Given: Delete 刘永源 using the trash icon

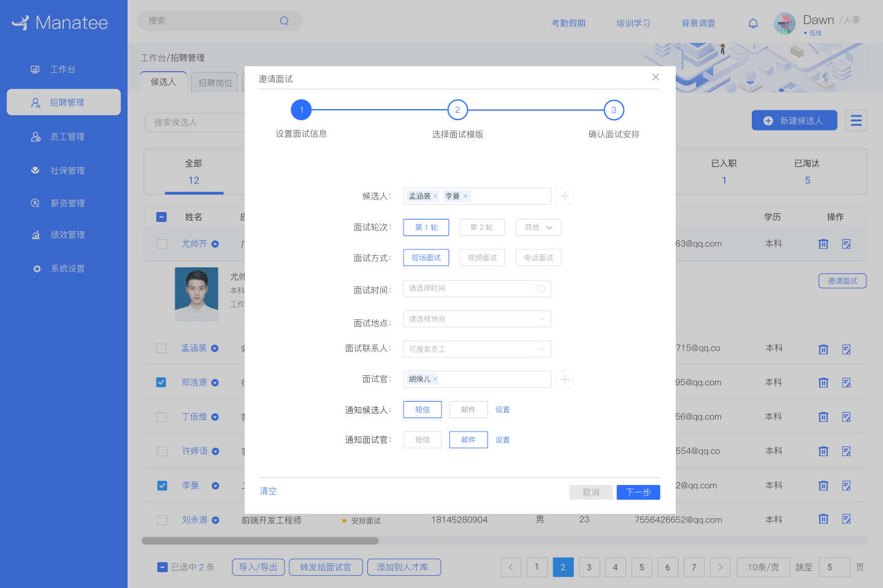Looking at the screenshot, I should (x=823, y=519).
